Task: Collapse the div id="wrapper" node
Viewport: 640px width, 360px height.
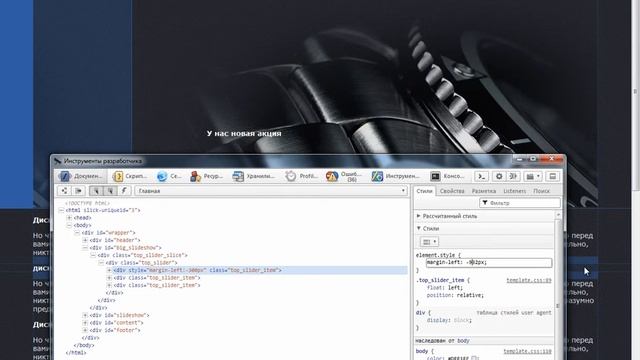Action: pyautogui.click(x=77, y=233)
